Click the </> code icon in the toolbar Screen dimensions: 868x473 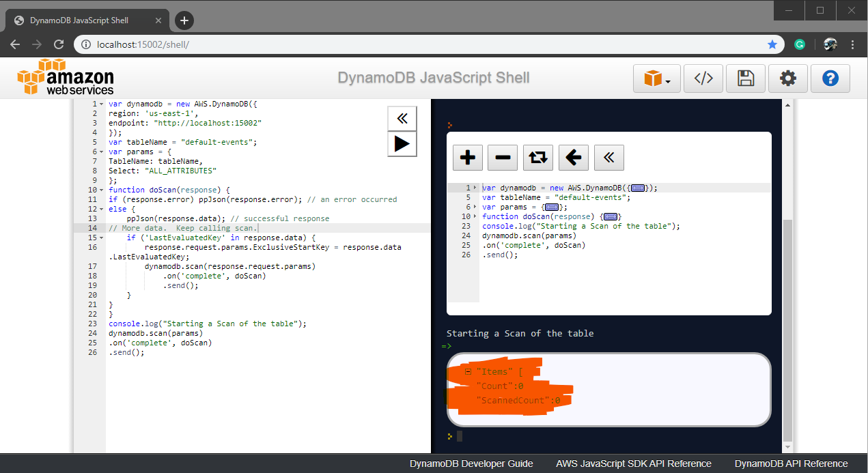click(x=703, y=78)
